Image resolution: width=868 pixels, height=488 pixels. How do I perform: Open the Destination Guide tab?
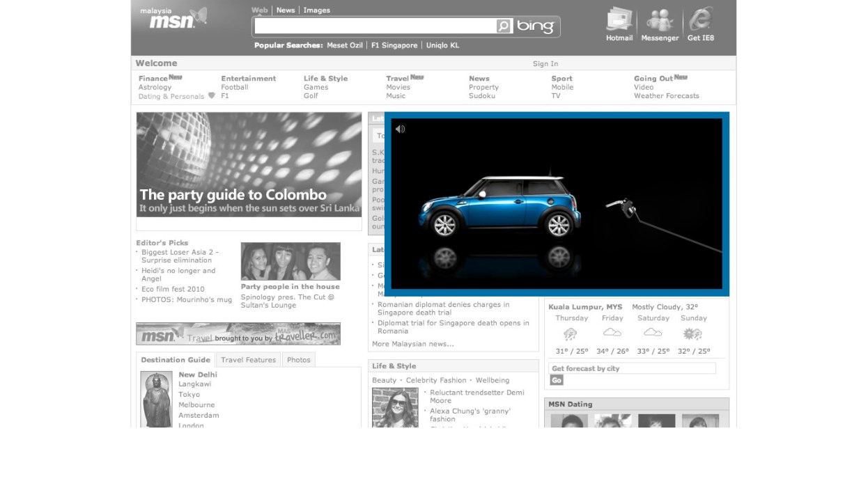click(x=176, y=360)
